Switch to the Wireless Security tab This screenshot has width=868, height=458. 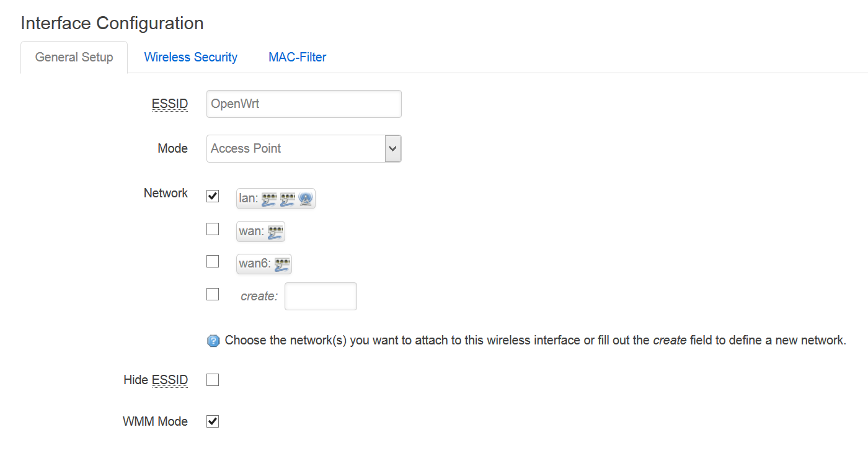[191, 57]
